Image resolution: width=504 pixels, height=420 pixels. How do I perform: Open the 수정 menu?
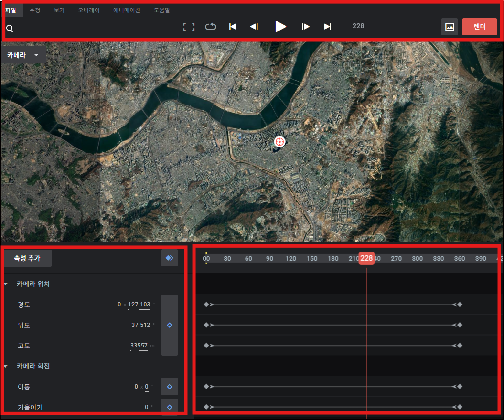[x=35, y=10]
